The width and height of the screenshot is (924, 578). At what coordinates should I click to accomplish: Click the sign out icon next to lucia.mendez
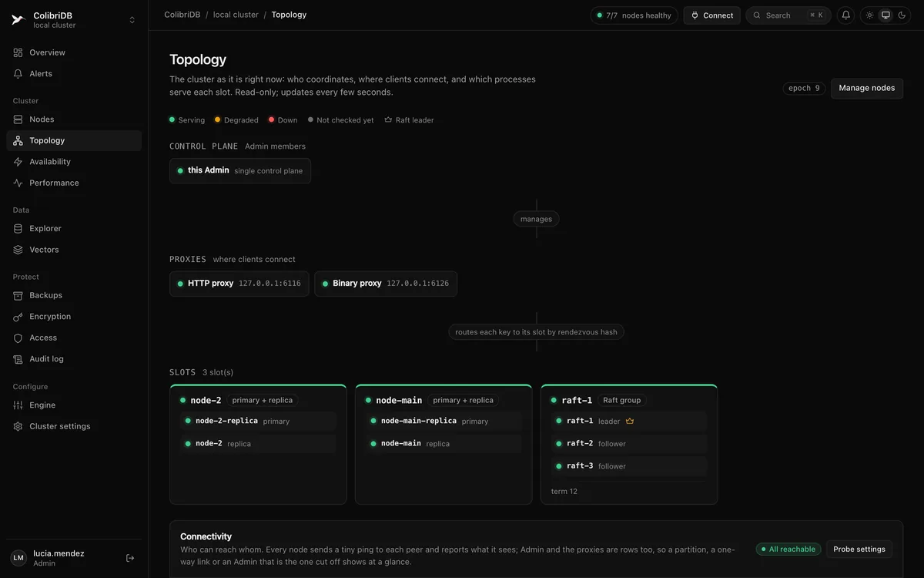pos(130,558)
